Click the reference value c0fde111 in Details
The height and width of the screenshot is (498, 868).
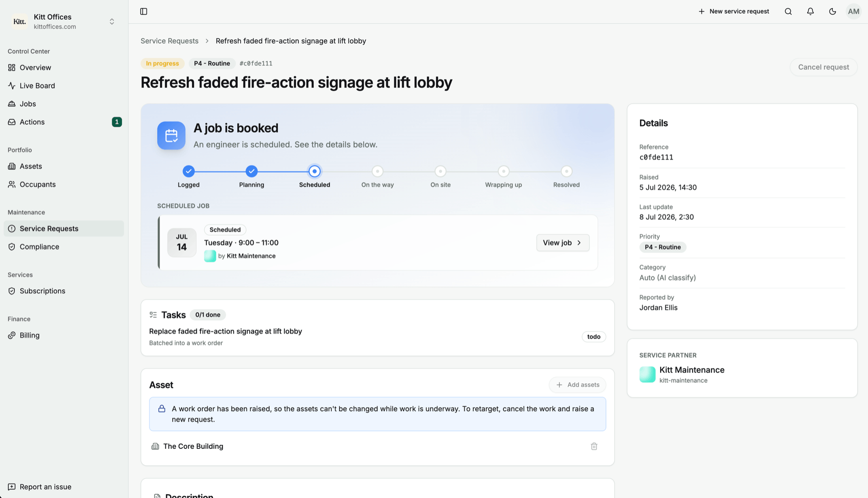(656, 157)
